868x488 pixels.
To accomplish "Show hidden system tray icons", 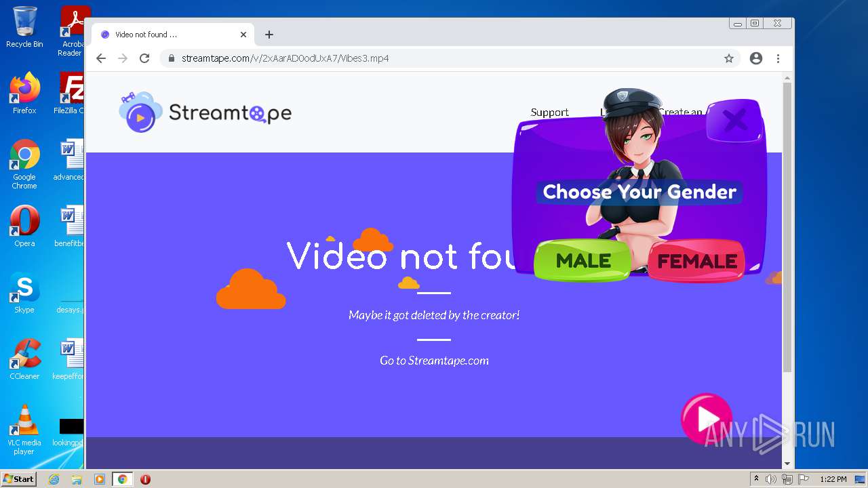I will click(756, 479).
